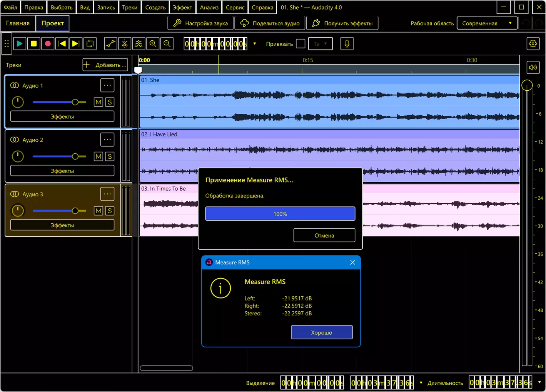
Task: Click Отмена in the progress dialog
Action: coord(324,235)
